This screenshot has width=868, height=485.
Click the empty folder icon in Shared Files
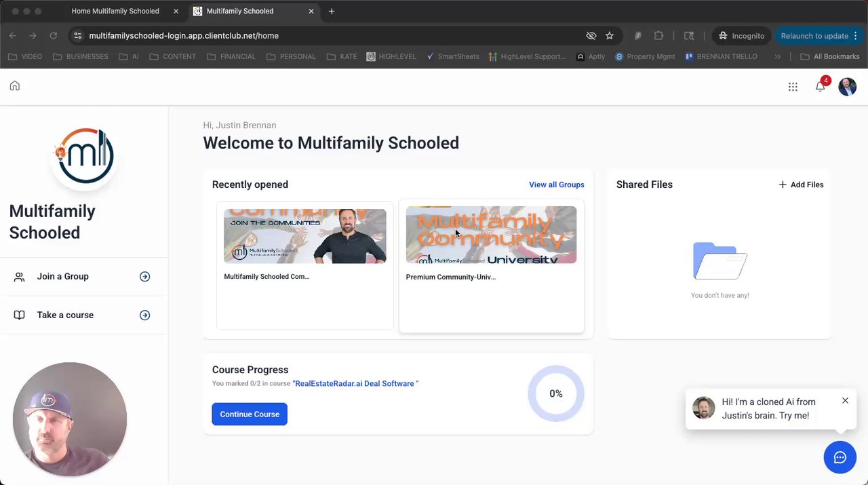719,261
